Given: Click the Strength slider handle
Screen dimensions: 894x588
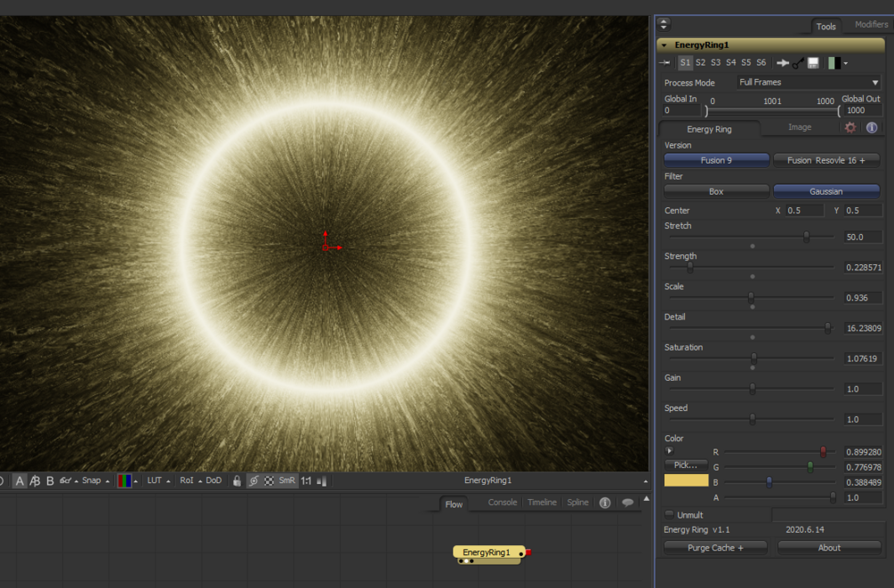Looking at the screenshot, I should 690,267.
